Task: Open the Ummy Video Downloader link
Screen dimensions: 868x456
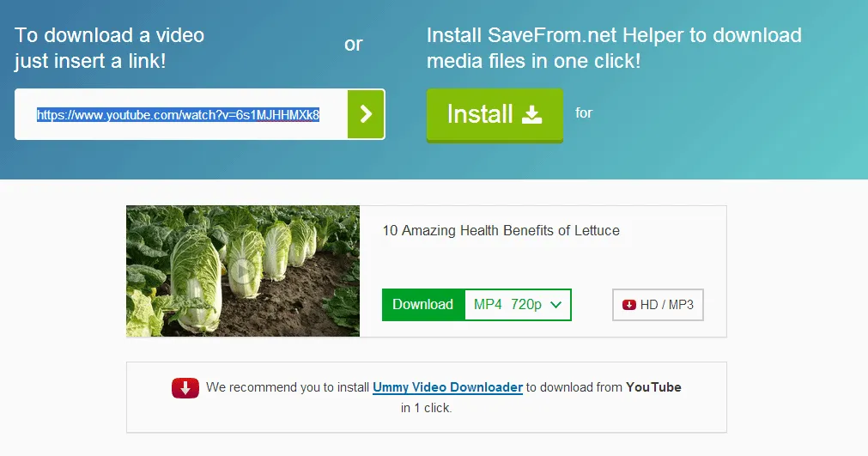Action: pyautogui.click(x=447, y=387)
